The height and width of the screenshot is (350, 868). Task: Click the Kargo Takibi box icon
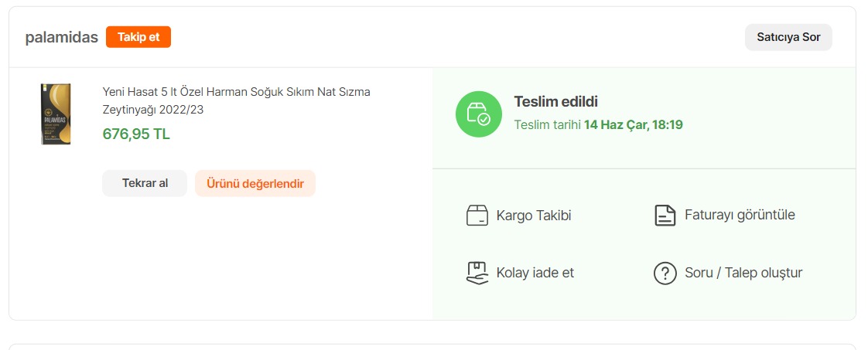coord(477,215)
